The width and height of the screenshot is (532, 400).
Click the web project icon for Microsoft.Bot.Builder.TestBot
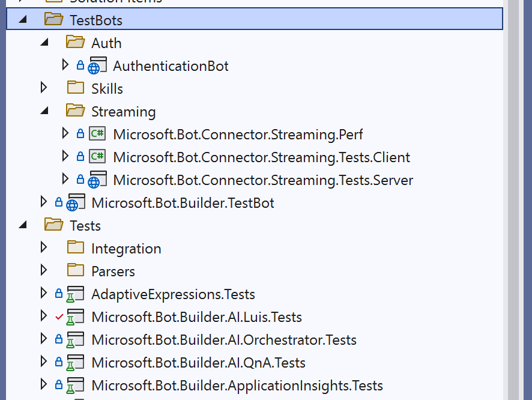(71, 202)
